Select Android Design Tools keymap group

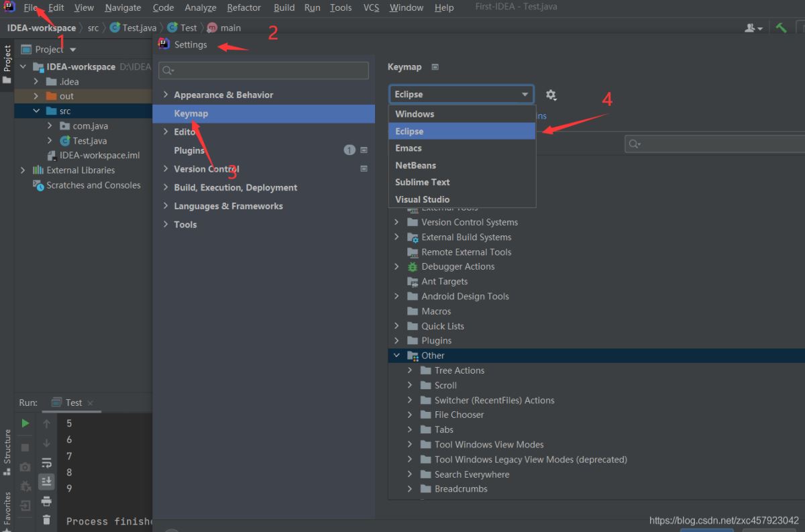tap(465, 297)
